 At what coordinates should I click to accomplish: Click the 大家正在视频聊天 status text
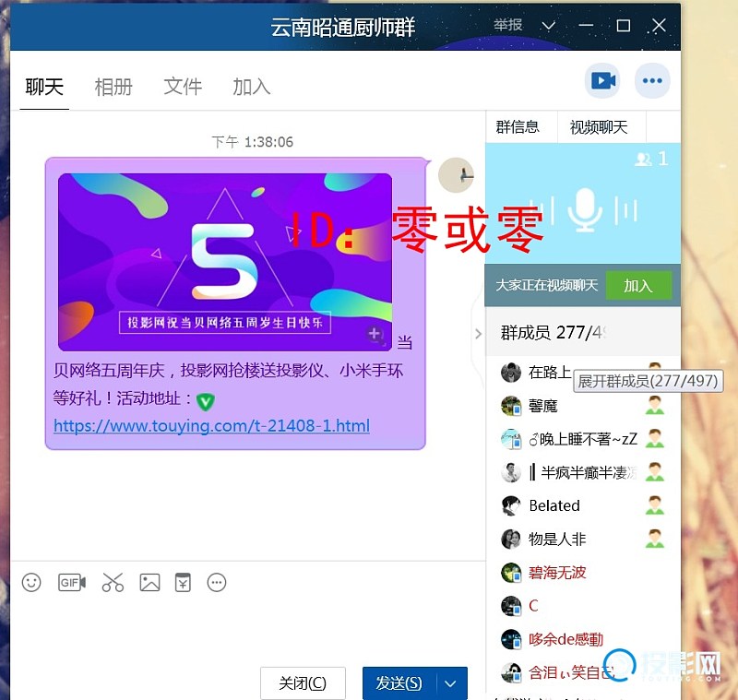point(546,285)
